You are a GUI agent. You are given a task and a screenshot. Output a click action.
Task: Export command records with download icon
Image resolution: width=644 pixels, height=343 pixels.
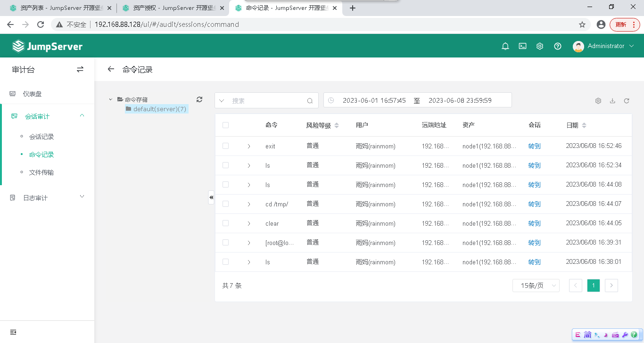tap(612, 101)
